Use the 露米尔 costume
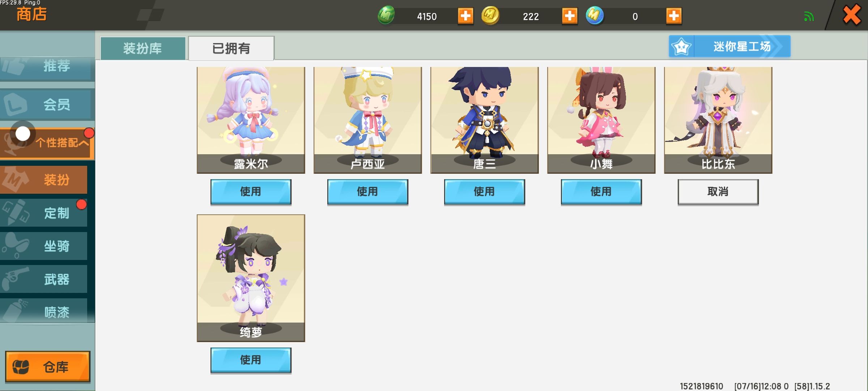 tap(251, 192)
